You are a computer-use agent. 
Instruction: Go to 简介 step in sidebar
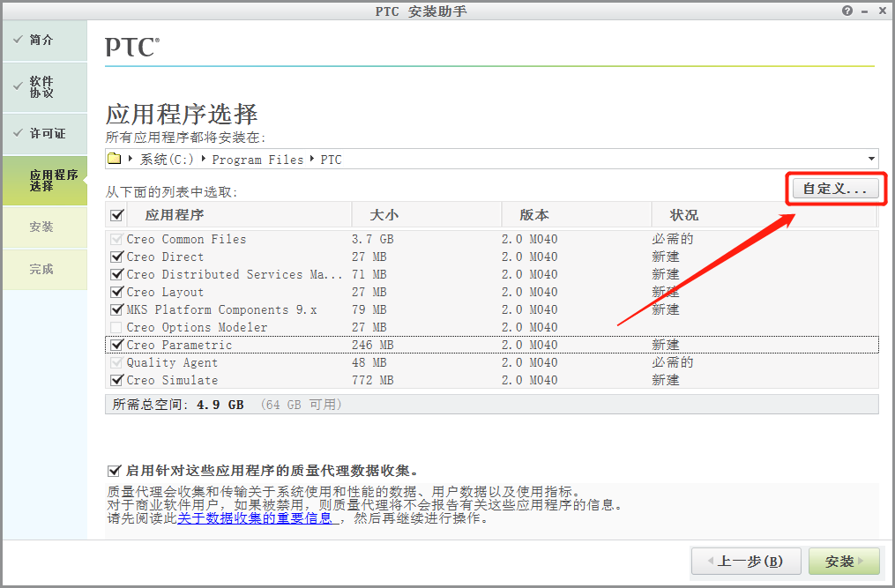(45, 40)
